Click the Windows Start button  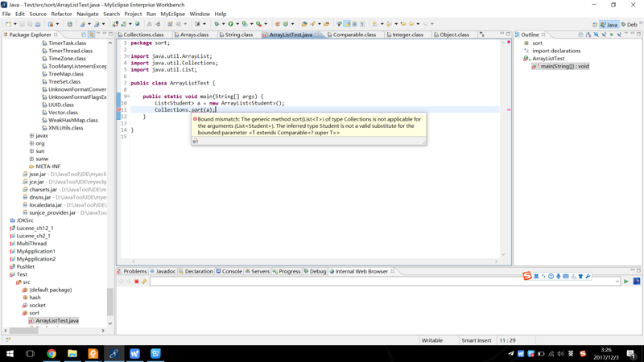coord(10,353)
